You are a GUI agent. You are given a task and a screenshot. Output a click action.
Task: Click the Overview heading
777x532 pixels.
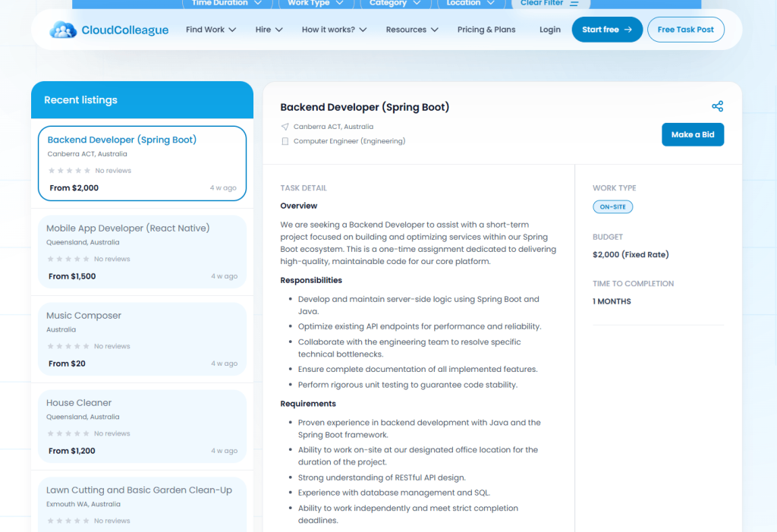[299, 206]
